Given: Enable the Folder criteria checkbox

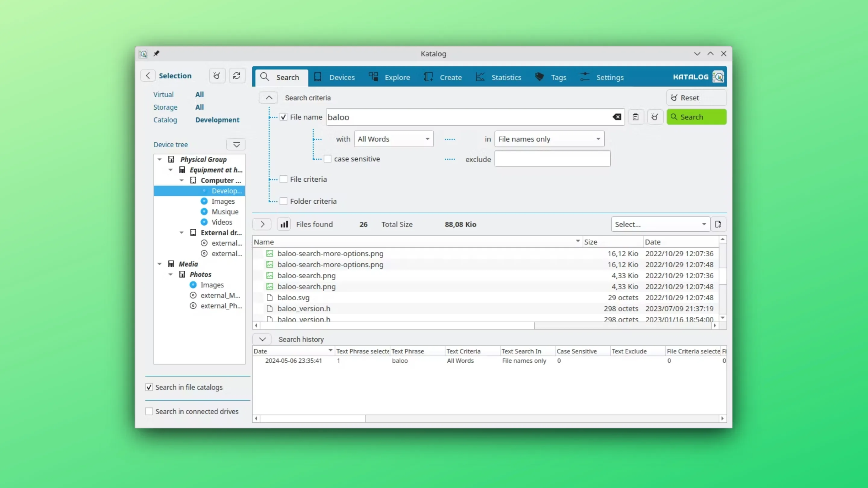Looking at the screenshot, I should click(283, 201).
